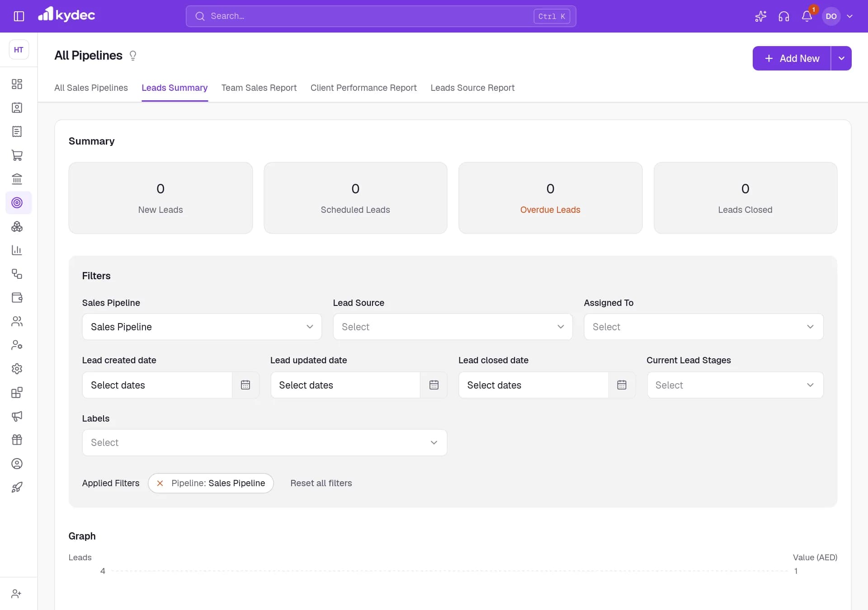Open the gift box icon in sidebar
This screenshot has height=610, width=868.
17,440
